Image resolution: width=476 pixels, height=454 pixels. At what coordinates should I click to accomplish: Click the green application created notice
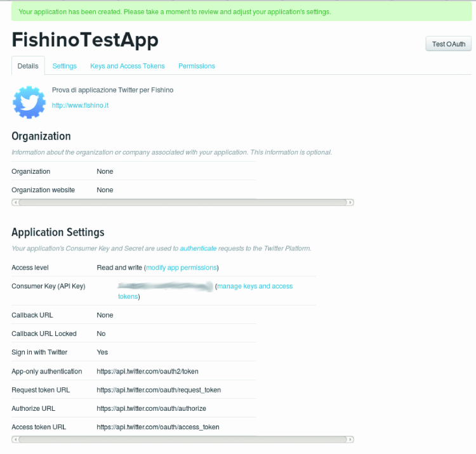(x=241, y=11)
